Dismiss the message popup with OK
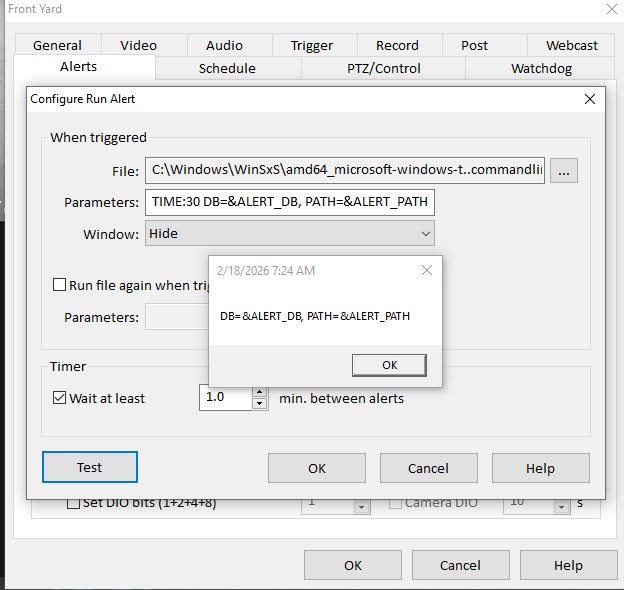This screenshot has height=590, width=624. point(389,365)
